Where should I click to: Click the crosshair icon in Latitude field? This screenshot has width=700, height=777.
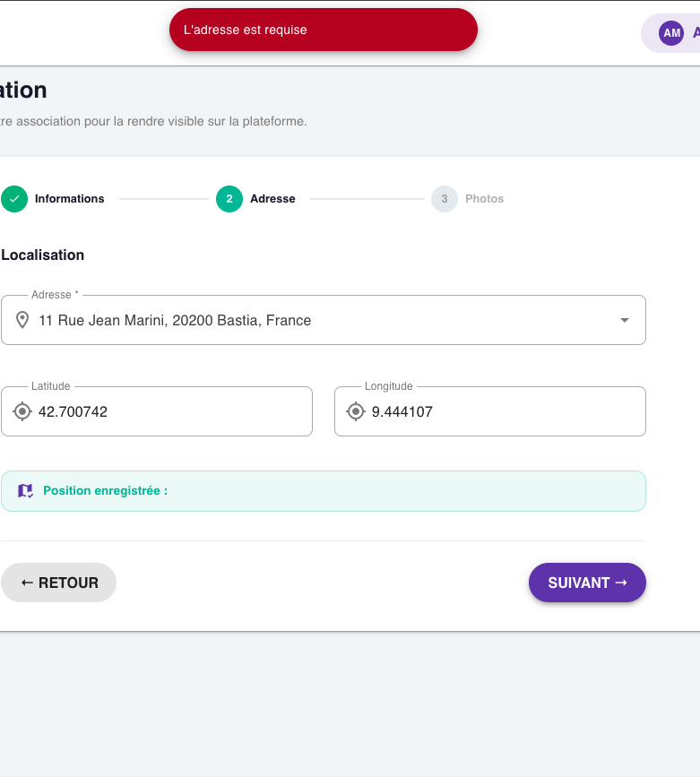click(22, 411)
